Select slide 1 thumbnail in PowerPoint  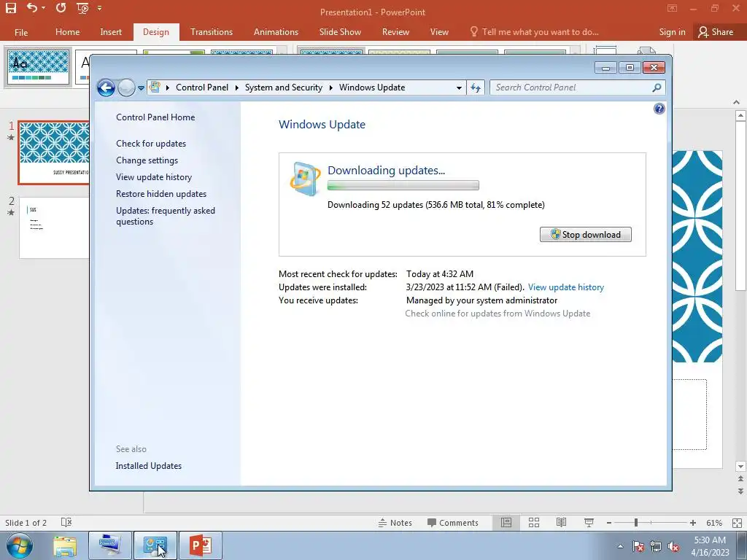[x=54, y=152]
